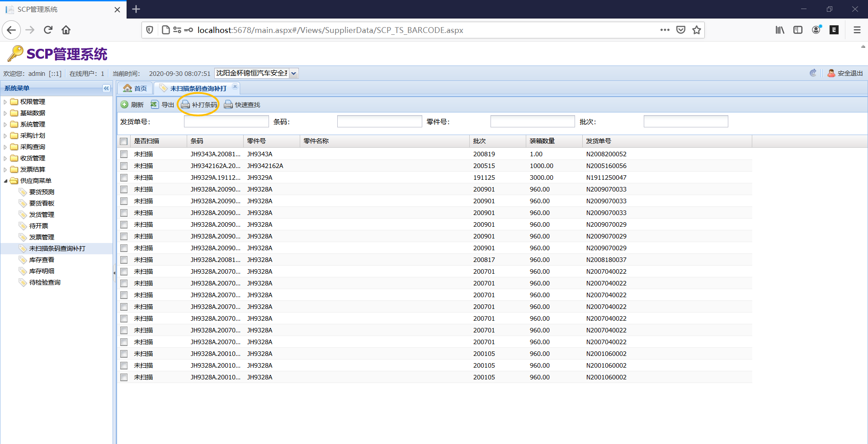The width and height of the screenshot is (868, 444).
Task: Check the row with 发货单号 N2005160056
Action: click(x=124, y=166)
